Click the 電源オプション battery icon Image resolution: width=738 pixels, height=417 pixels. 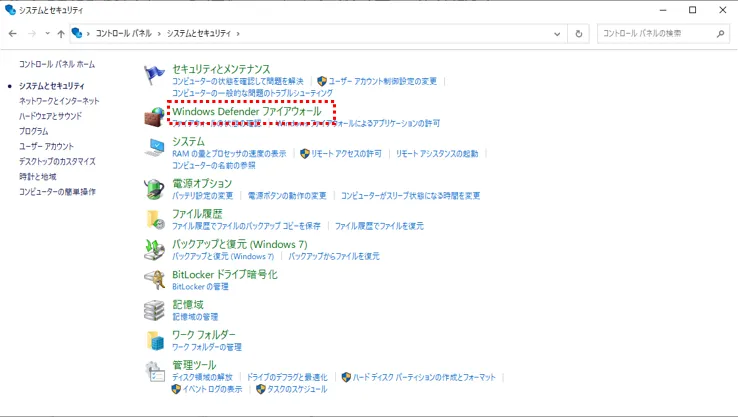(x=154, y=189)
